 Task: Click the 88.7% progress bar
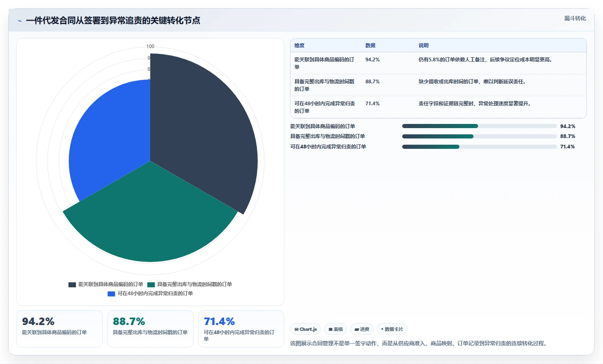(479, 136)
